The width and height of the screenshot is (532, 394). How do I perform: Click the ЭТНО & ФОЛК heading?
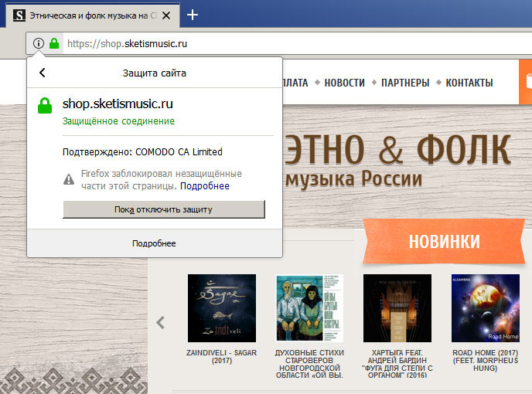(398, 150)
